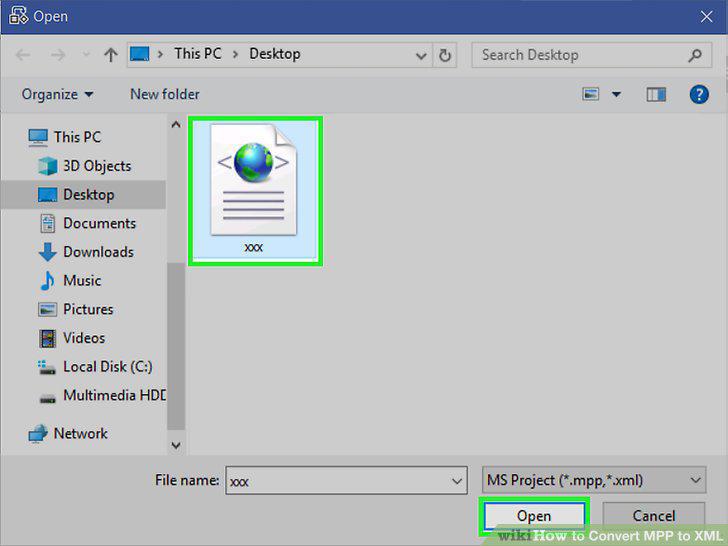Open the recent locations dropdown arrow

(86, 55)
